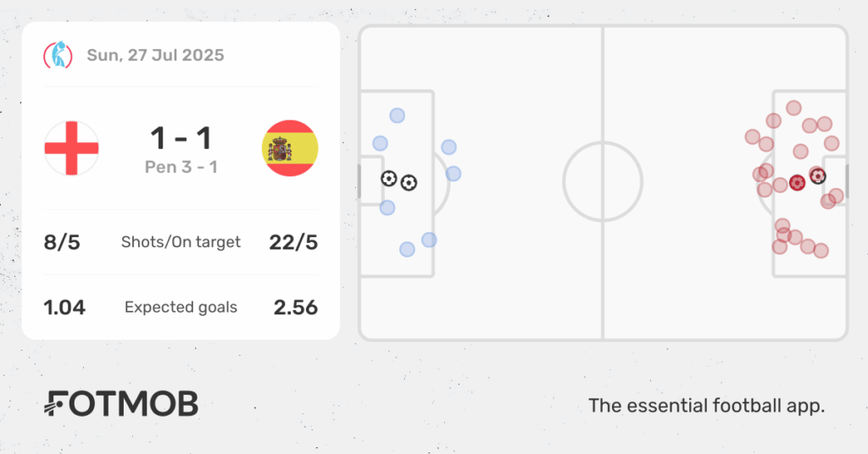Screen dimensions: 868x454
Task: Select the dark red Spain goal marker
Action: 797,182
